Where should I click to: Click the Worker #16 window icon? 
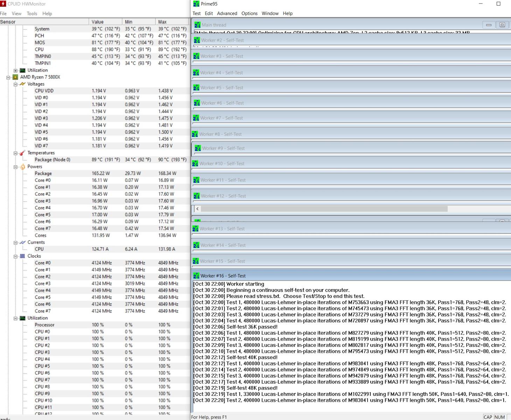click(196, 276)
